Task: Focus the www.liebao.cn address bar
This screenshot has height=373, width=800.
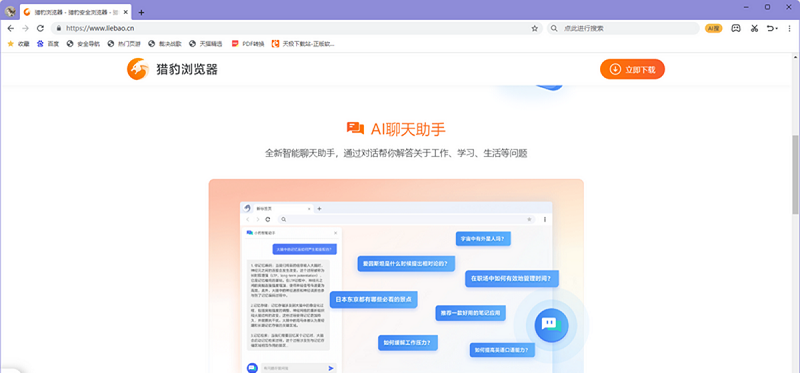Action: click(296, 29)
